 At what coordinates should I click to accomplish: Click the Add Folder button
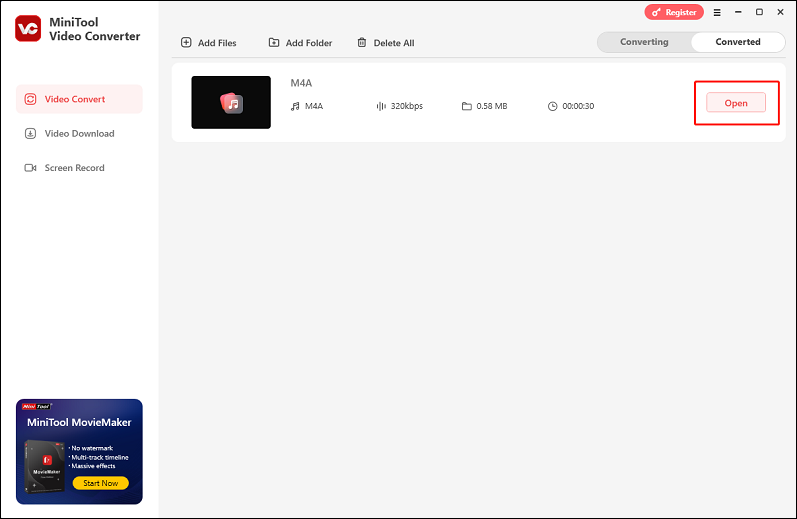click(300, 43)
